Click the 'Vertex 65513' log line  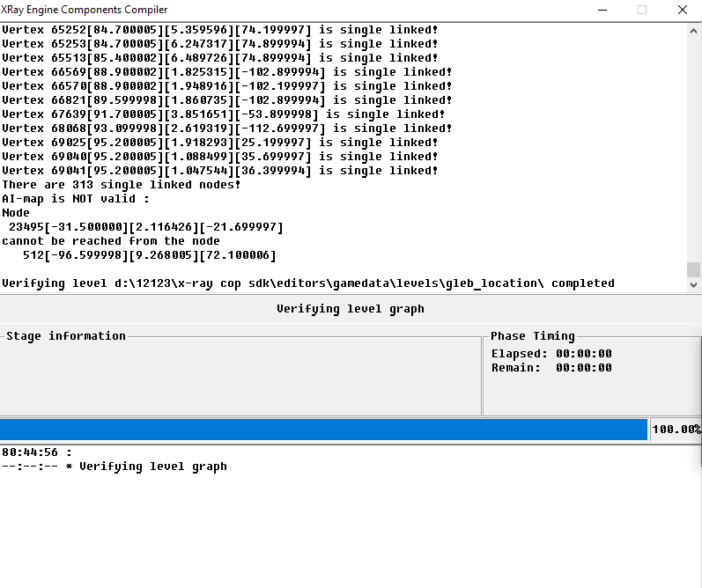pyautogui.click(x=220, y=58)
